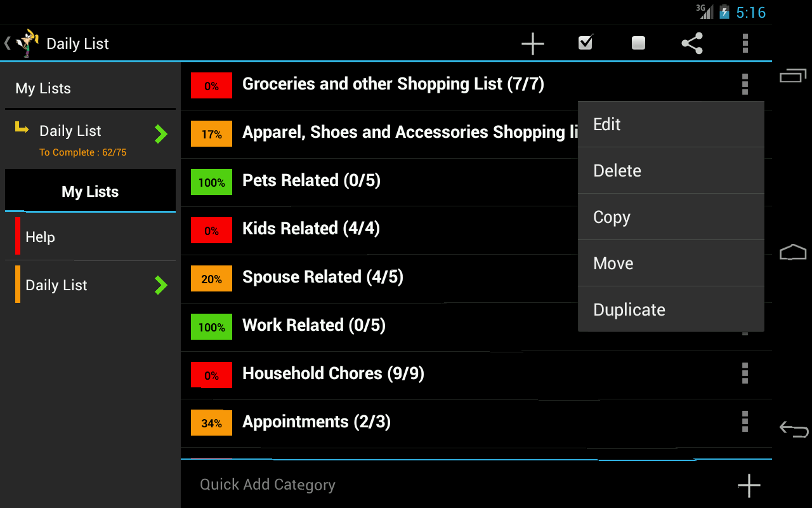Select Duplicate in the context menu

pos(671,310)
